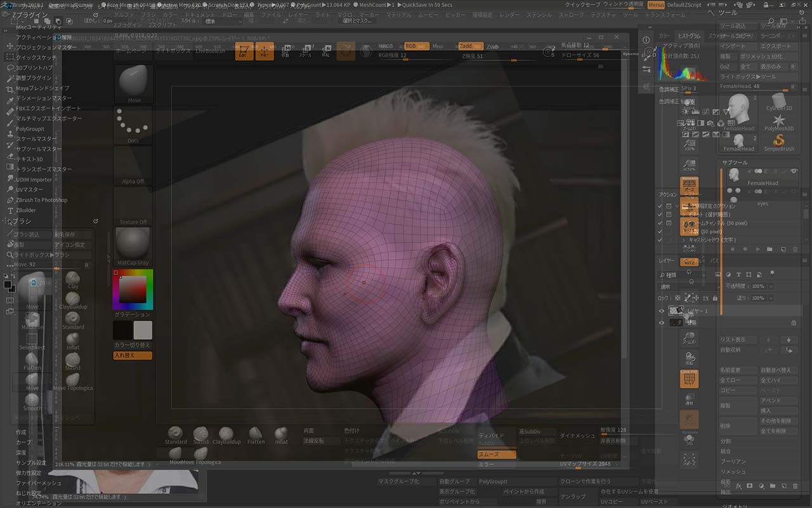Open the Alpha Off selector
This screenshot has width=812, height=508.
coord(133,165)
